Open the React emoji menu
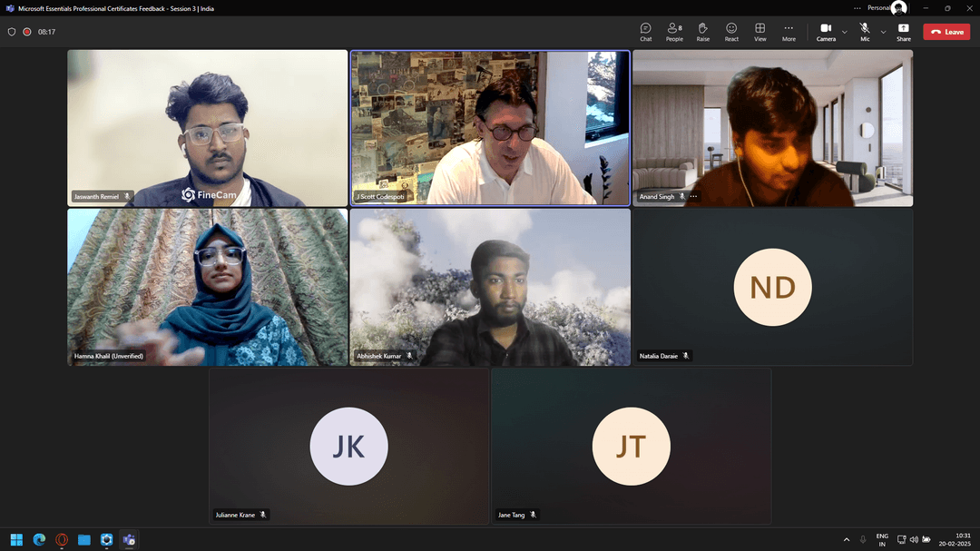Screen dimensions: 980x551 [x=731, y=32]
